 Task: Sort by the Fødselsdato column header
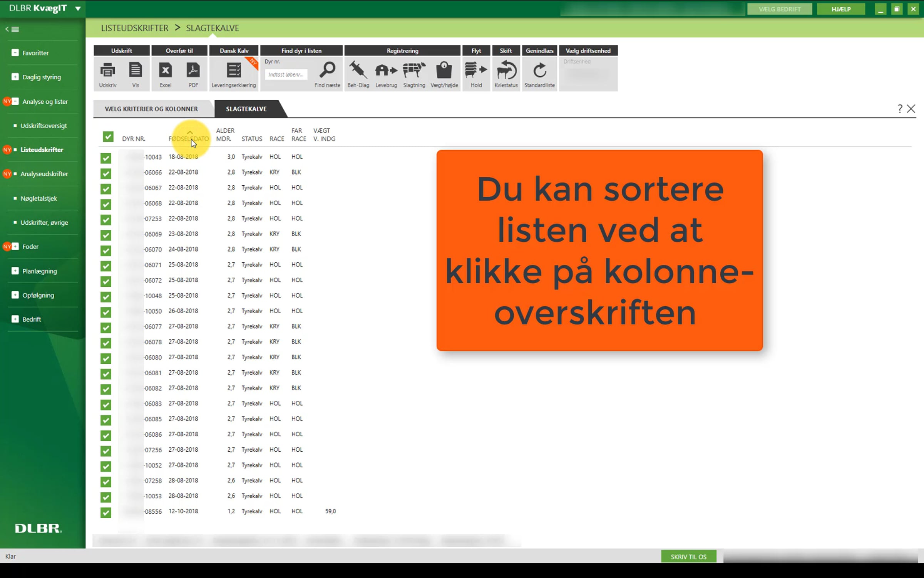[x=189, y=139]
